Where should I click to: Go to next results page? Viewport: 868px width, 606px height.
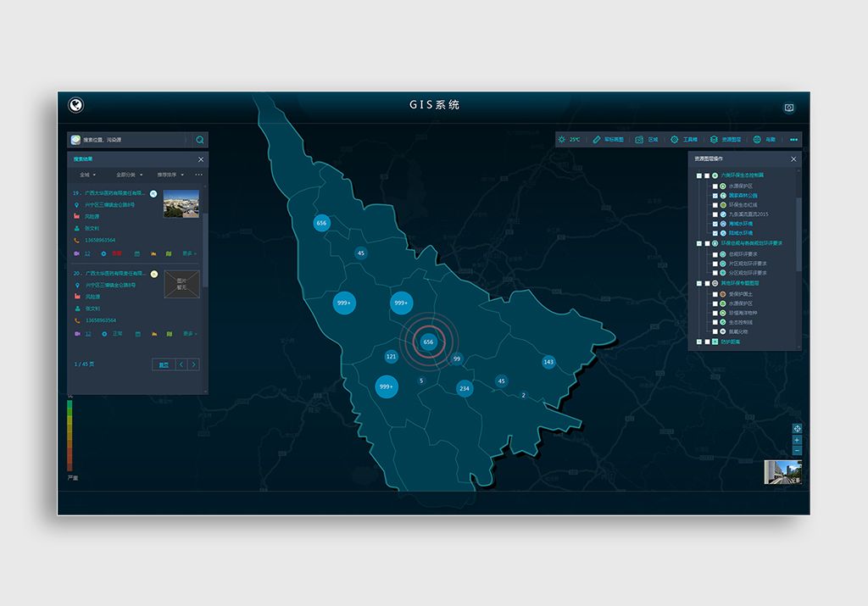pos(194,364)
